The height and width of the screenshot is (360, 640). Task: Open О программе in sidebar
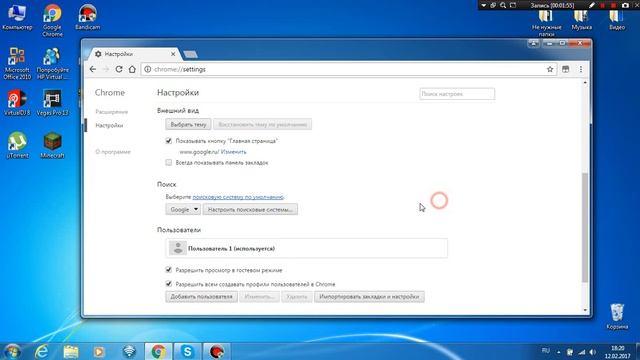tap(113, 152)
